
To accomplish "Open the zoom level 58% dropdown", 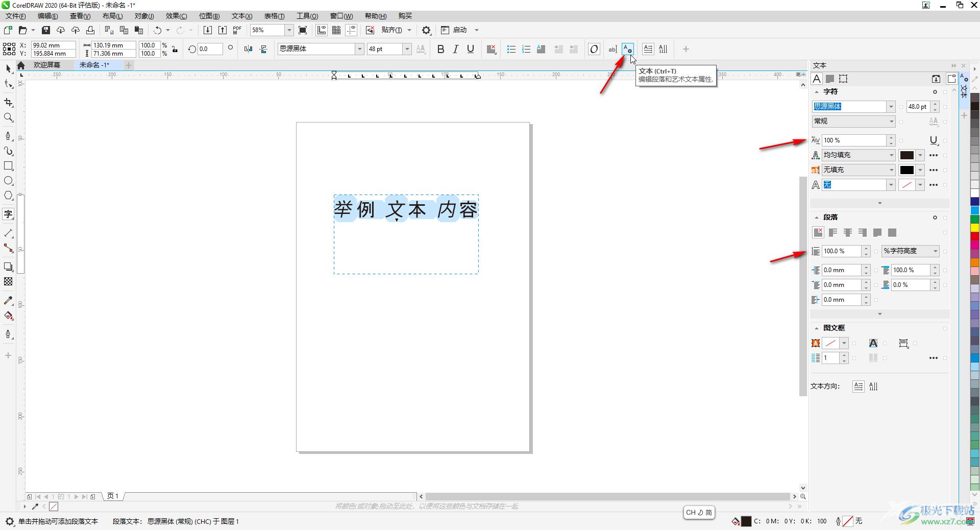I will pos(289,30).
